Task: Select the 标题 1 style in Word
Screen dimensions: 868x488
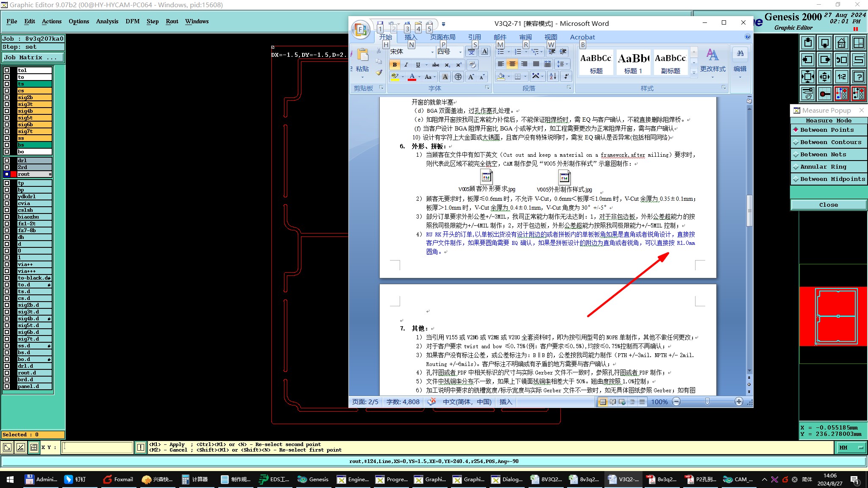Action: click(x=633, y=62)
